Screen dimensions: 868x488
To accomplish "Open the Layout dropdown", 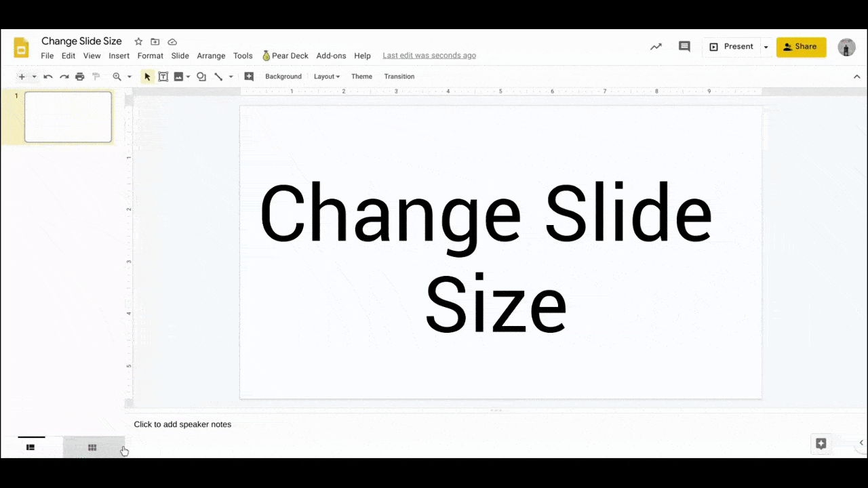I will [327, 77].
